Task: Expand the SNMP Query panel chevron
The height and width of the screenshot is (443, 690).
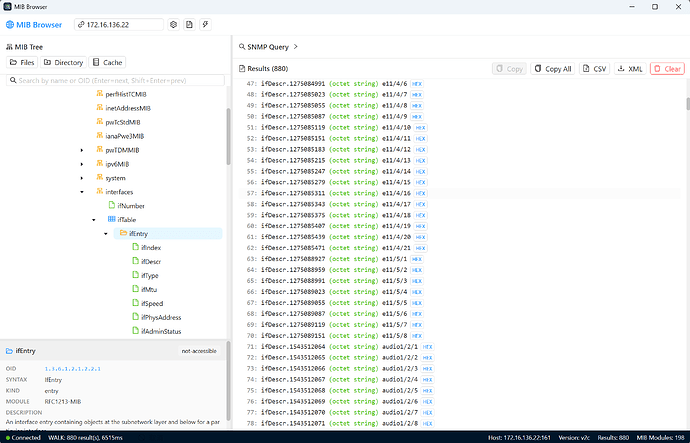Action: click(x=296, y=47)
